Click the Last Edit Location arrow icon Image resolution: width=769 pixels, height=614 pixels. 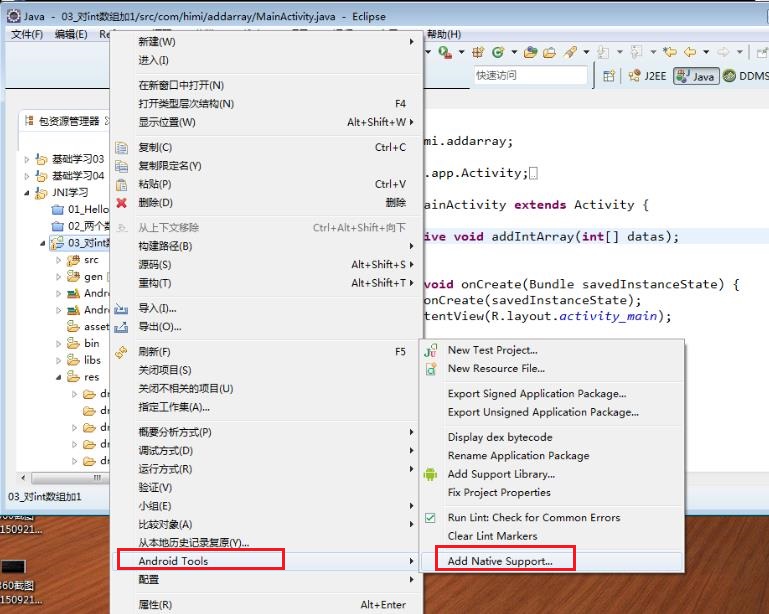tap(670, 52)
